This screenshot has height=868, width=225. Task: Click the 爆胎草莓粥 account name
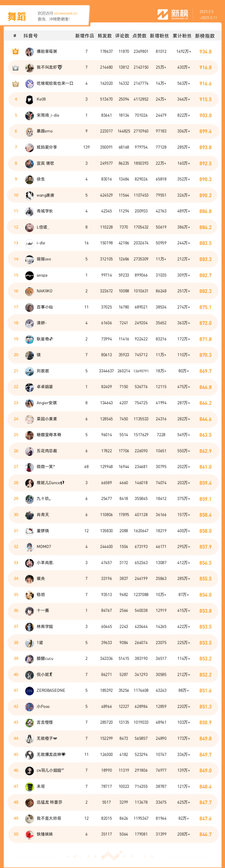(x=47, y=52)
